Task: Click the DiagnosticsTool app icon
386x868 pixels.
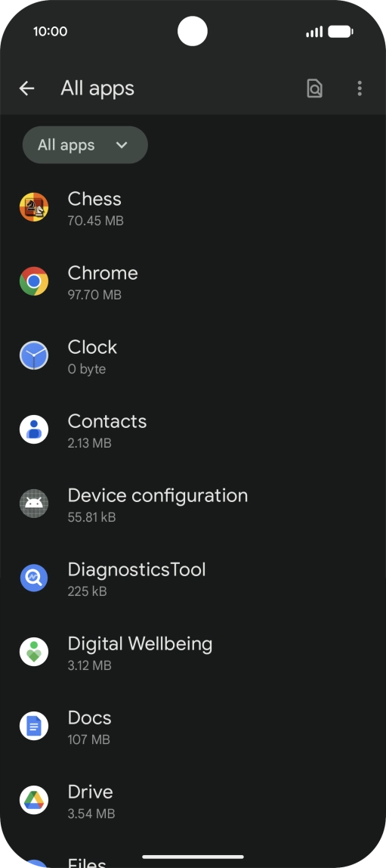Action: click(x=34, y=578)
